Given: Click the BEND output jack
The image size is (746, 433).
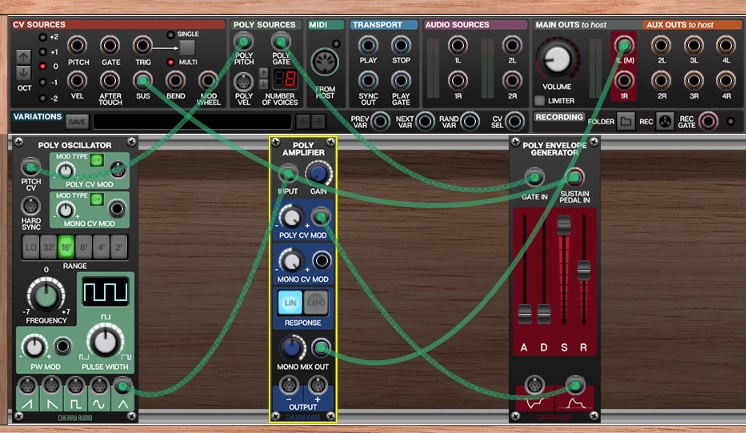Looking at the screenshot, I should pos(175,80).
